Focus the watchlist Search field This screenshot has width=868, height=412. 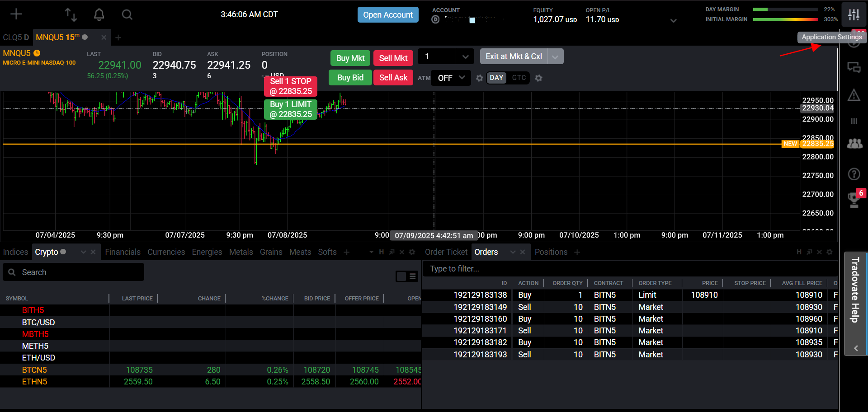74,272
